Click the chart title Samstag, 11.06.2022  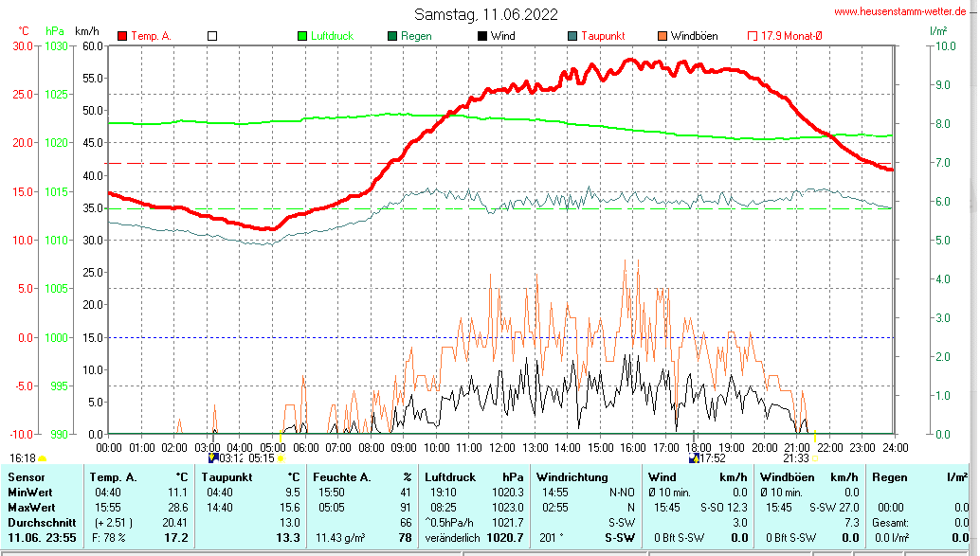tap(486, 14)
